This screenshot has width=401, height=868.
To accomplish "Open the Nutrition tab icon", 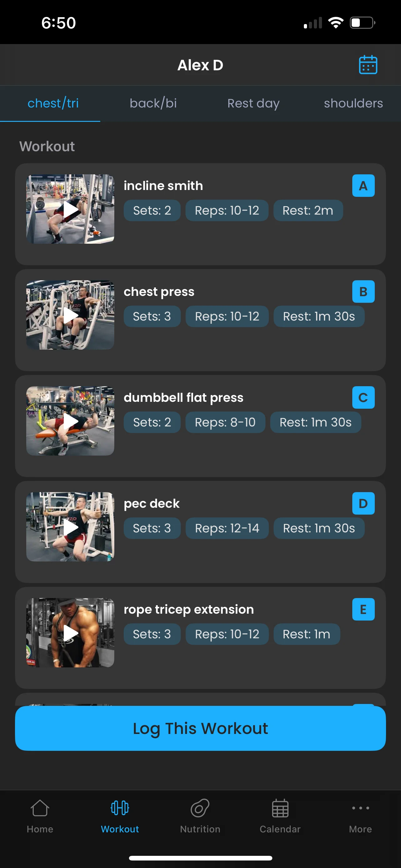I will tap(200, 808).
